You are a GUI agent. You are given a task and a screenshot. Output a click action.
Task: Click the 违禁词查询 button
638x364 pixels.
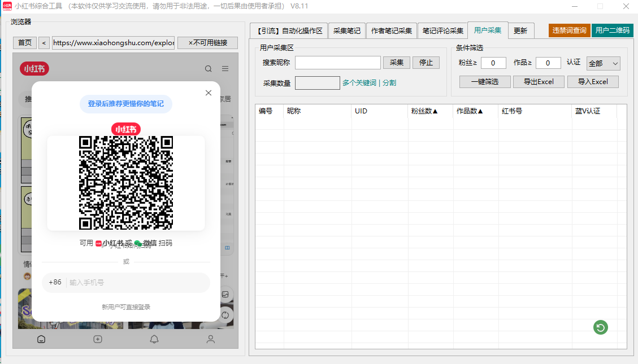(x=568, y=30)
